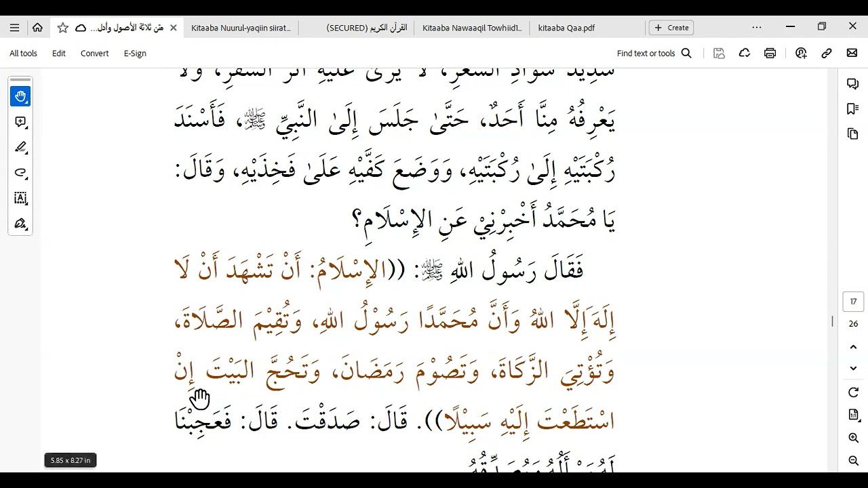Select the hand pan tool
The image size is (868, 488).
20,96
